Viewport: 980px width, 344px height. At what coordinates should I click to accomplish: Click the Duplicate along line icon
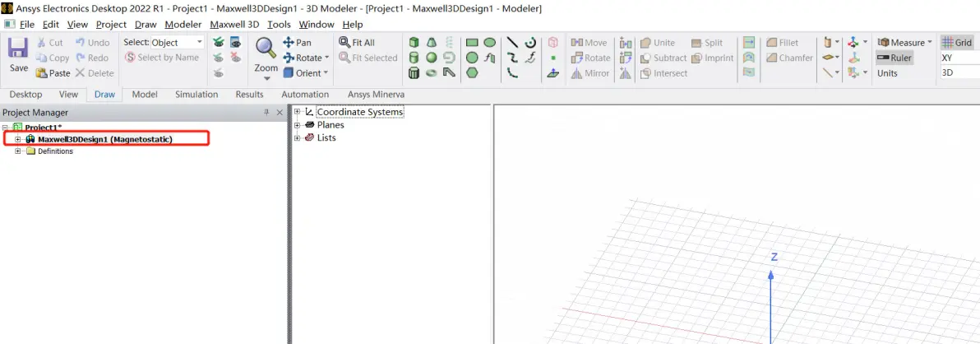point(626,43)
